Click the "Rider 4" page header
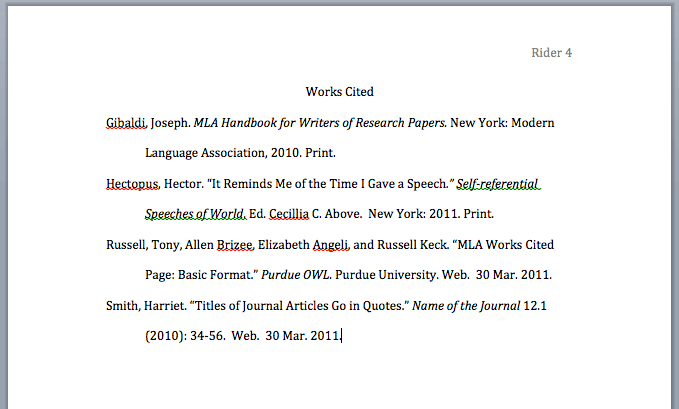This screenshot has height=409, width=679. [551, 53]
